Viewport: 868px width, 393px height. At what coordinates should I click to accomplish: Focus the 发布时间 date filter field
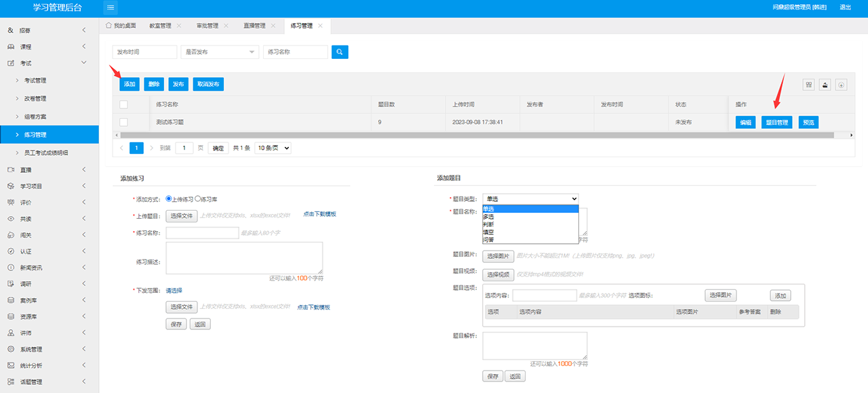coord(144,52)
